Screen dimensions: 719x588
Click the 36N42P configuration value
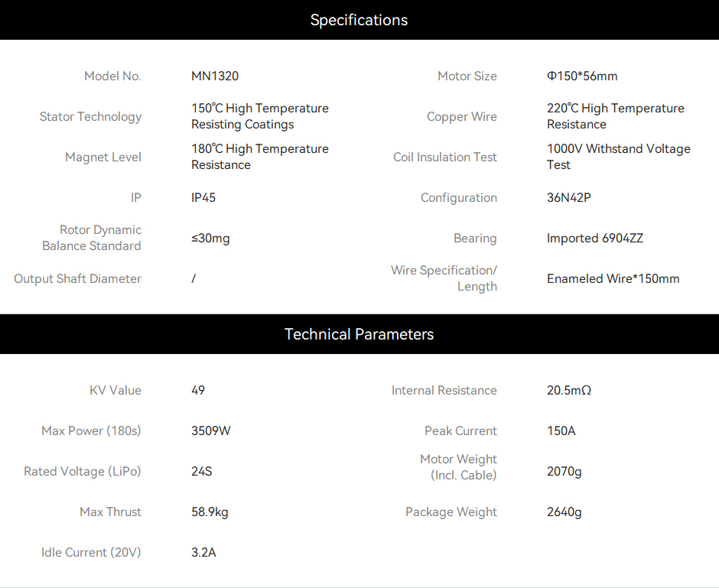click(x=568, y=197)
